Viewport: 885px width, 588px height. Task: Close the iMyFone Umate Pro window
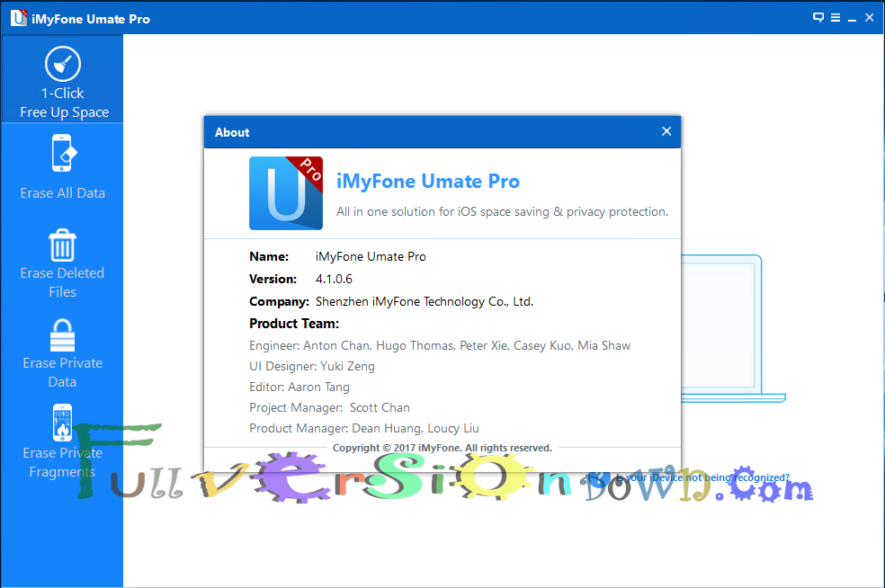tap(870, 17)
